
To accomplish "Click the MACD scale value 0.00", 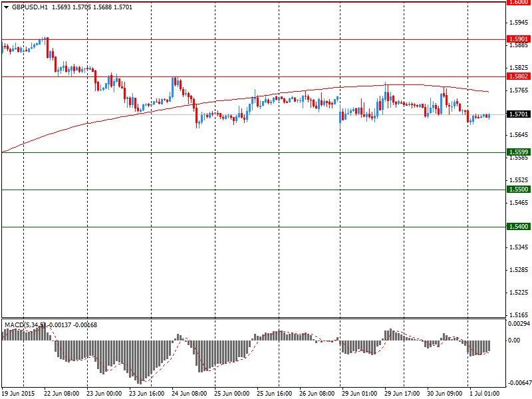I will coord(514,340).
